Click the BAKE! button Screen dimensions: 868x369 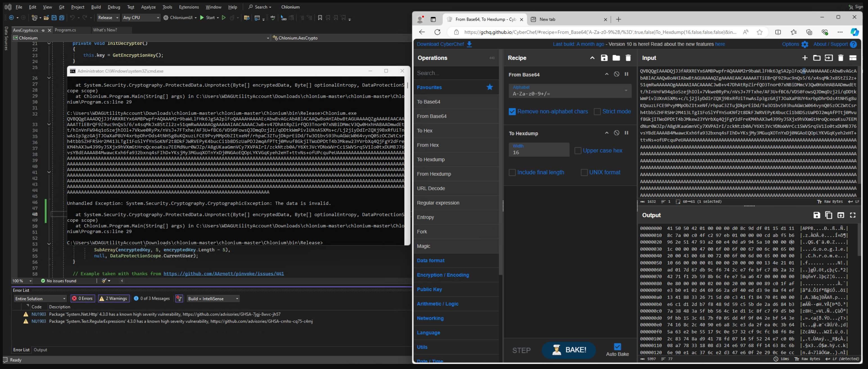click(x=568, y=350)
